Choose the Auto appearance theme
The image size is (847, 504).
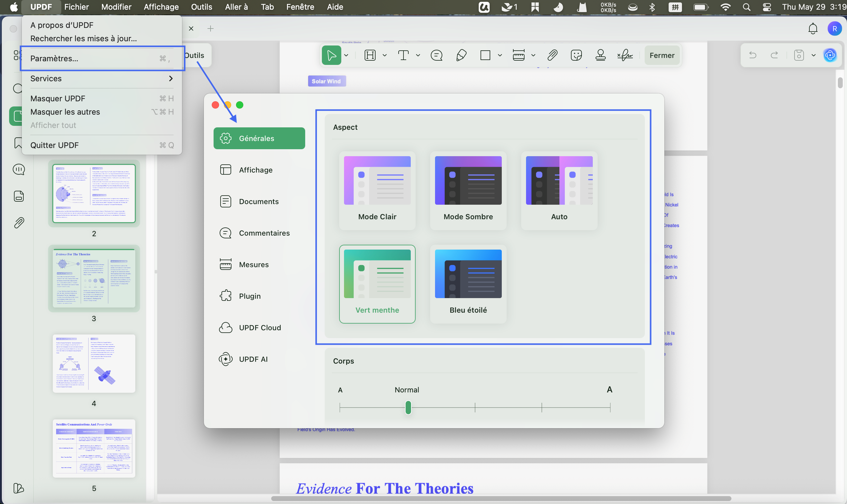[x=559, y=190]
